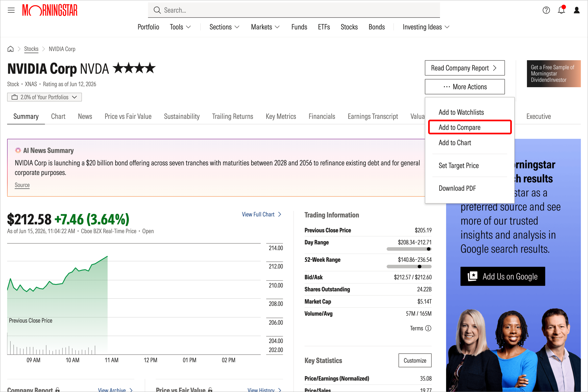Switch to the Financials tab
Image resolution: width=588 pixels, height=392 pixels.
click(322, 117)
